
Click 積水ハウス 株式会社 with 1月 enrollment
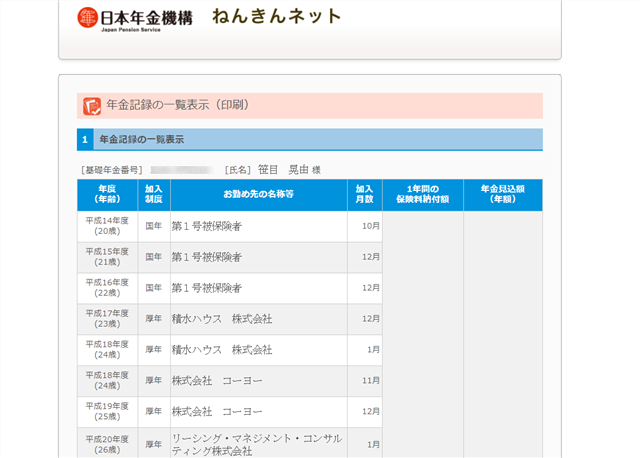222,350
